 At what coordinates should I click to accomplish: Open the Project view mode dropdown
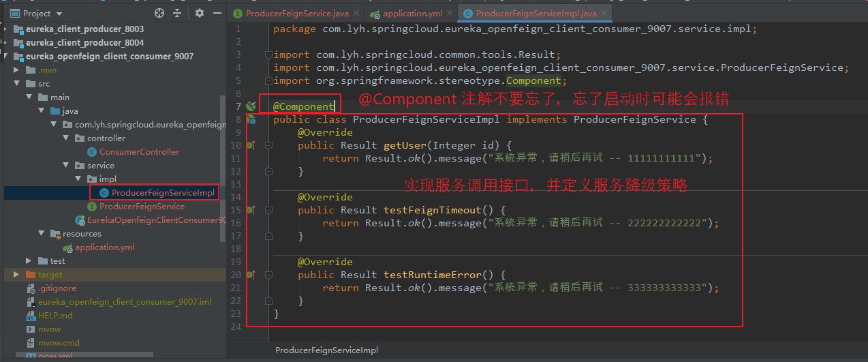tap(59, 14)
